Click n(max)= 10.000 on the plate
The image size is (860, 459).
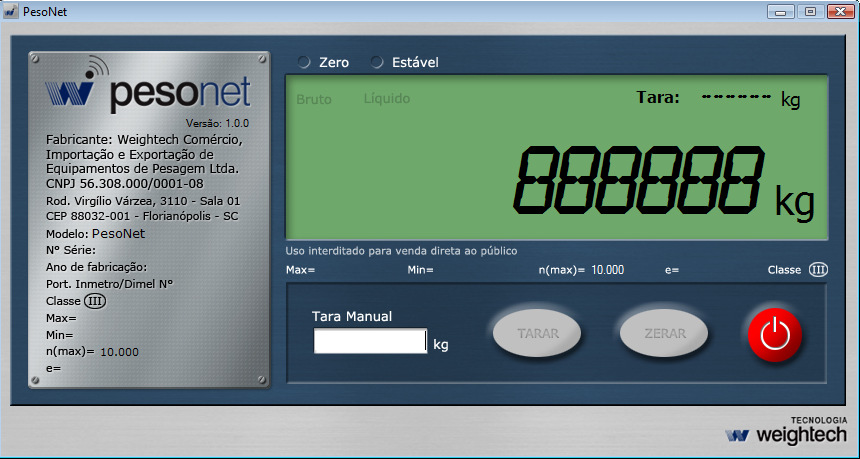(x=92, y=352)
